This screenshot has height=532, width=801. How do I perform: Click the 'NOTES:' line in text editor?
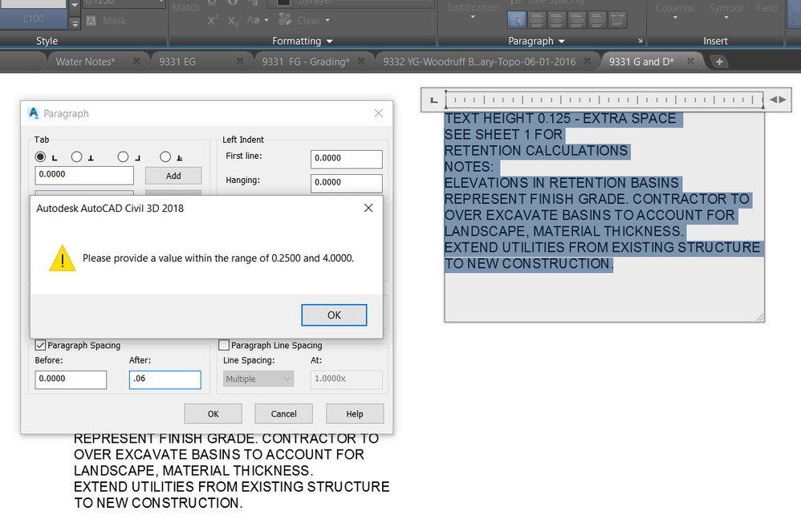469,167
